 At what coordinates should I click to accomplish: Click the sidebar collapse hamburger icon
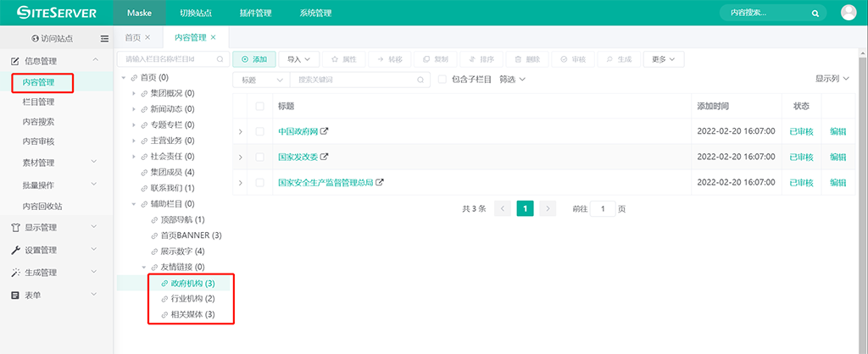tap(104, 38)
